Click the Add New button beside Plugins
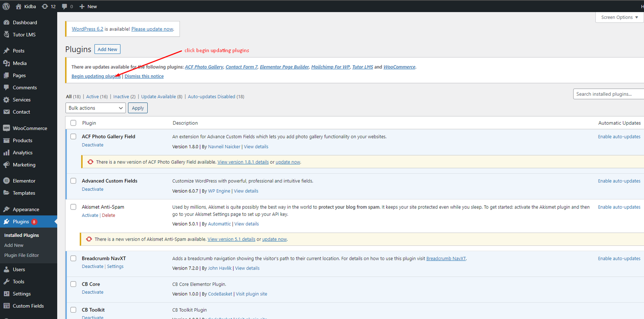The image size is (644, 319). click(107, 49)
